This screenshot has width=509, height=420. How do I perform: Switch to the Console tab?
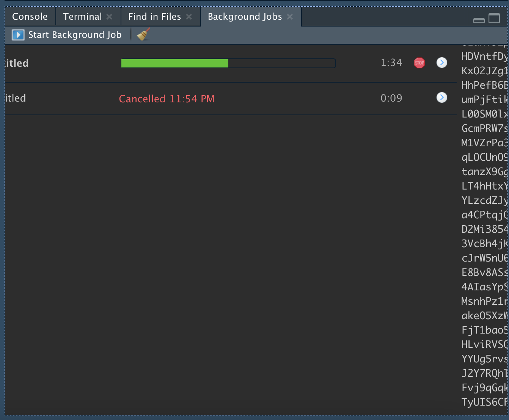(30, 16)
